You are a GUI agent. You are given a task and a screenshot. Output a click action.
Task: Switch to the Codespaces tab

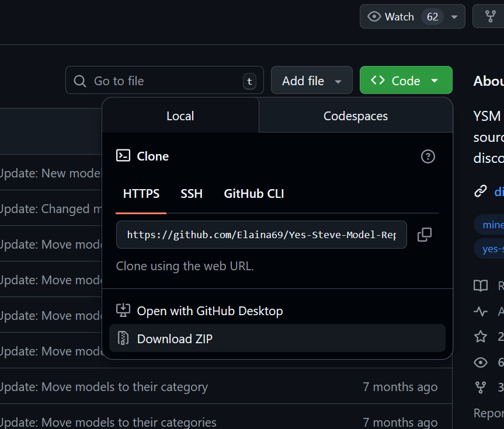[x=355, y=116]
